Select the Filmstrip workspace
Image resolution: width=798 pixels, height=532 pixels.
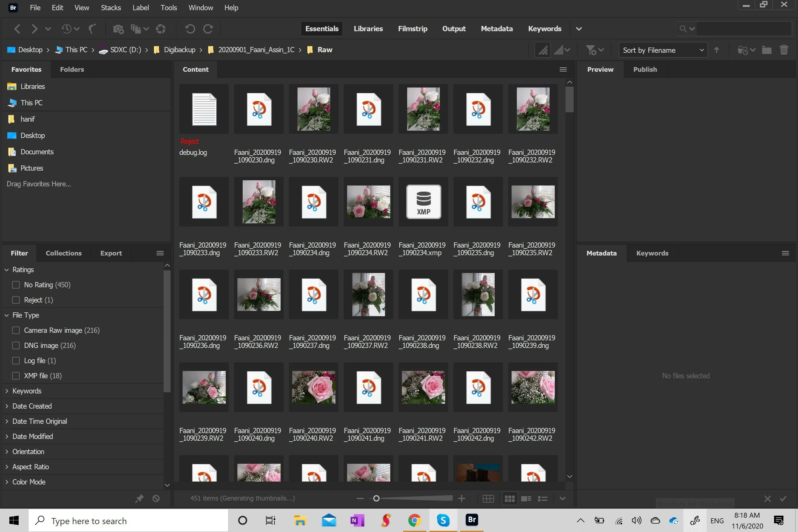click(412, 29)
